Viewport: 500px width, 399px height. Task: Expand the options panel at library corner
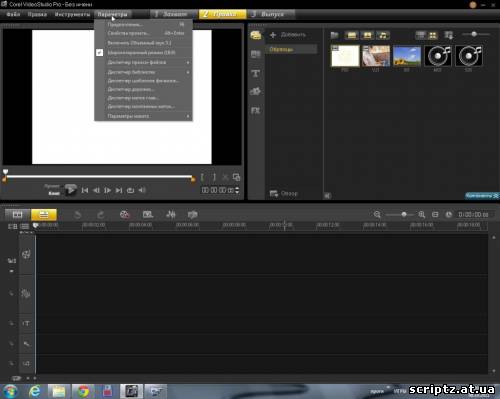click(x=482, y=196)
